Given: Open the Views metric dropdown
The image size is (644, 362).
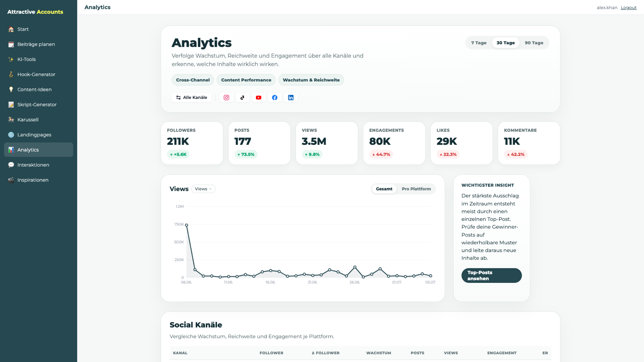Looking at the screenshot, I should pos(203,189).
